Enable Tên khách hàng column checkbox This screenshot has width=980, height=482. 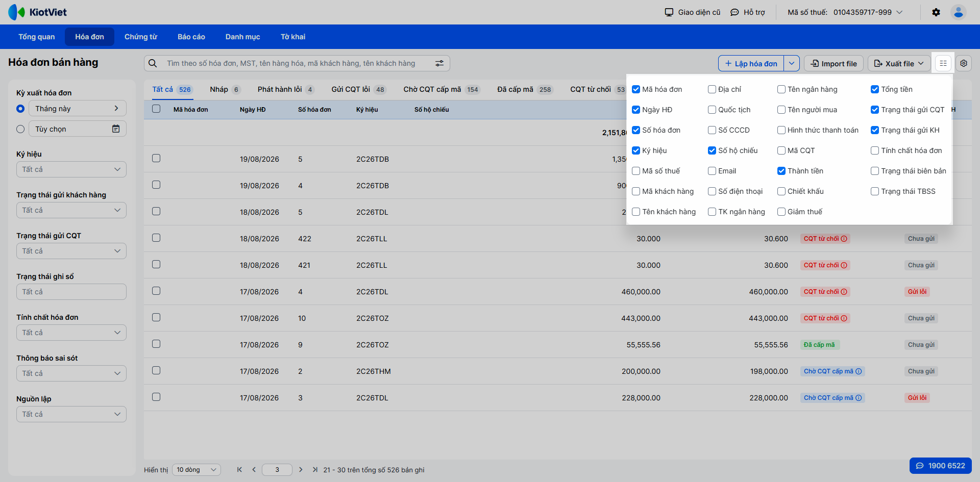[636, 212]
